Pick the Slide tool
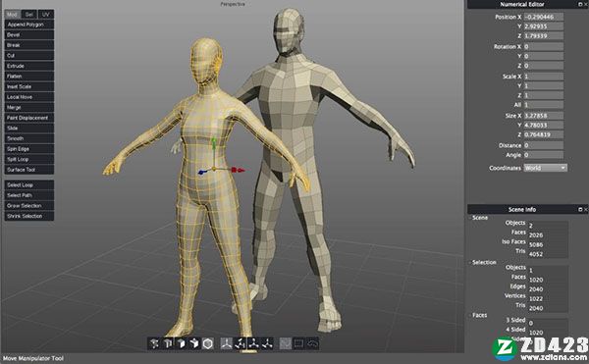Screen dimensions: 589x364 point(29,128)
